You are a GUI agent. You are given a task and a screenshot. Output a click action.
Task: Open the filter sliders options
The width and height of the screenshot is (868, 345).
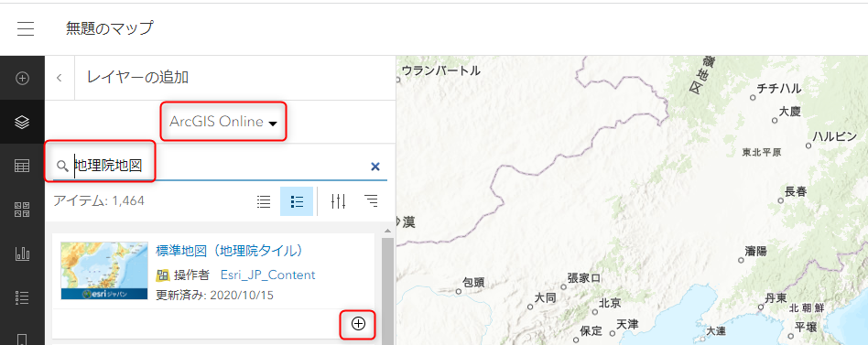338,202
